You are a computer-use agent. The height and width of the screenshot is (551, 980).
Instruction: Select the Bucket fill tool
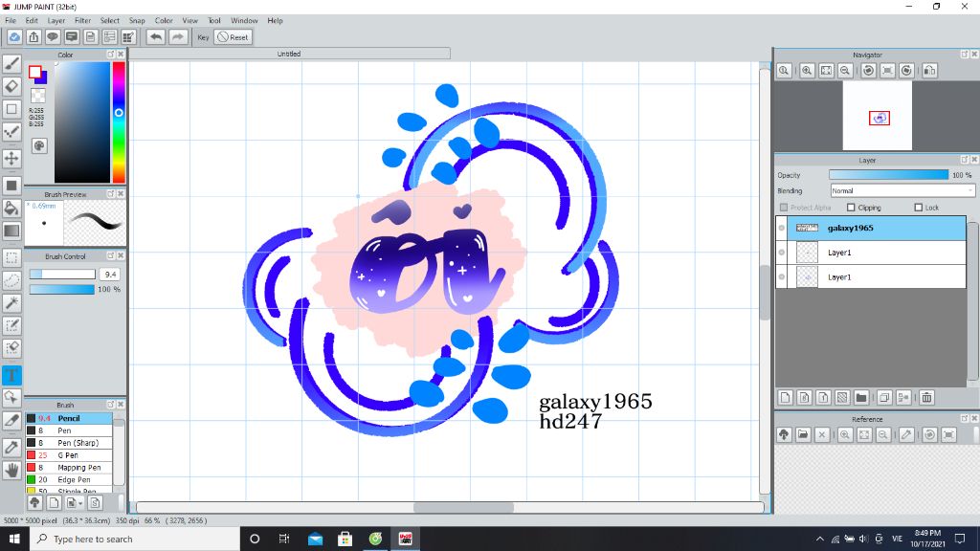[x=11, y=208]
